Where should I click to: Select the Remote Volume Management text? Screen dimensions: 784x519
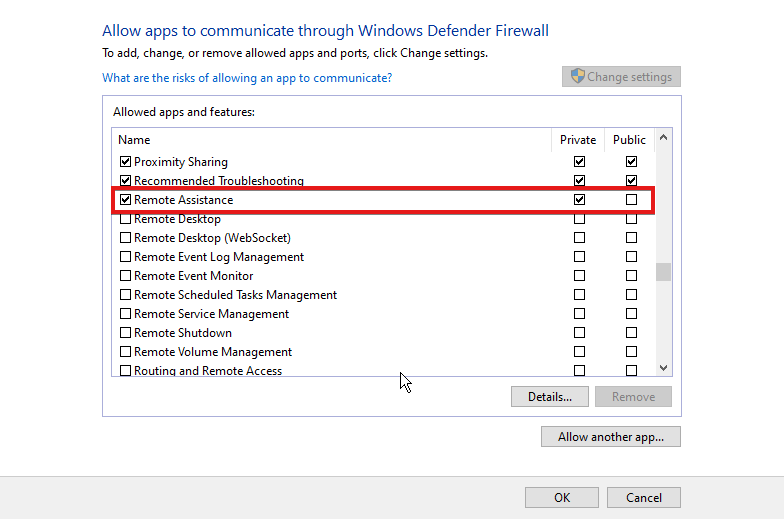coord(213,352)
